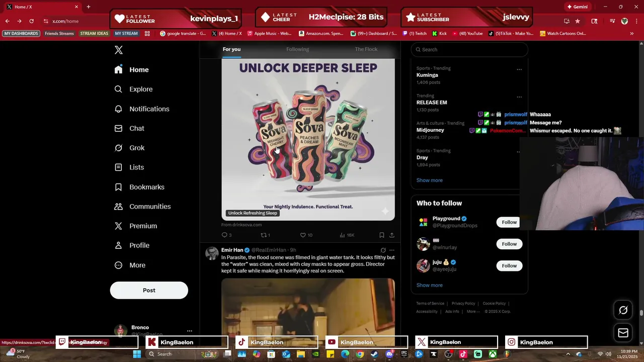This screenshot has width=644, height=362.
Task: Select the For you tab
Action: pyautogui.click(x=231, y=49)
